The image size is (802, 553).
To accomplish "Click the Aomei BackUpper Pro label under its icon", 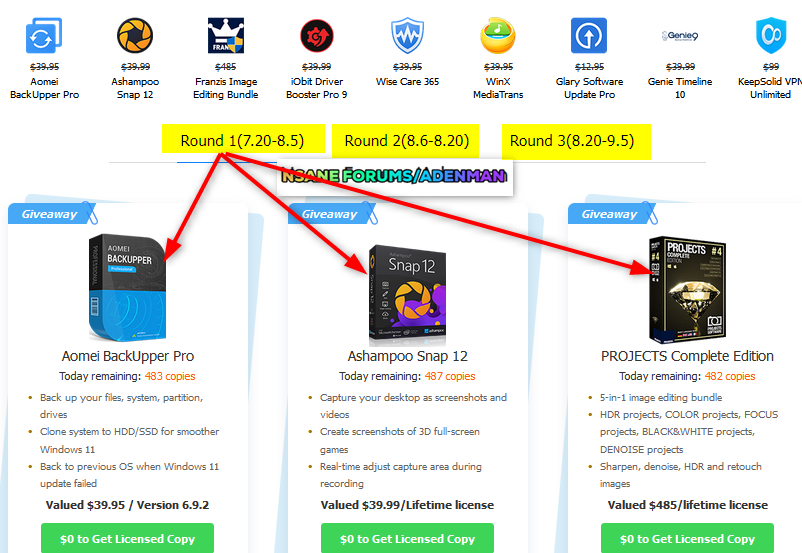I will (44, 88).
